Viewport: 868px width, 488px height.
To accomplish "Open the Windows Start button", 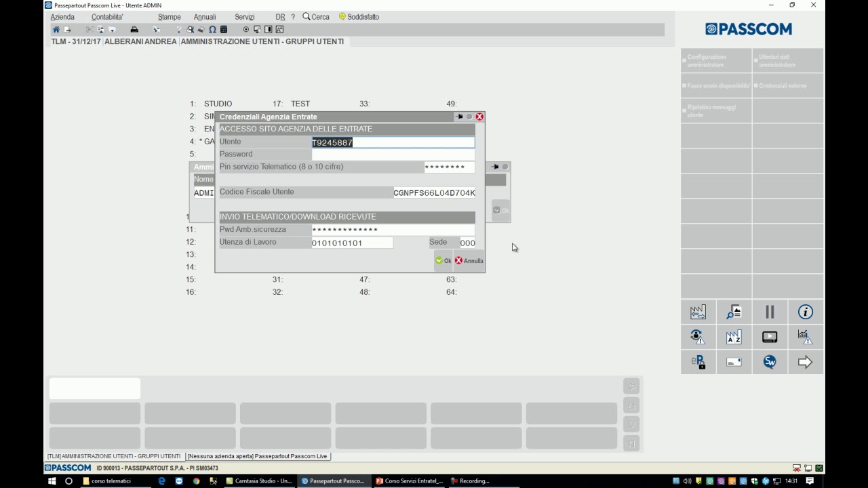I will pyautogui.click(x=52, y=481).
